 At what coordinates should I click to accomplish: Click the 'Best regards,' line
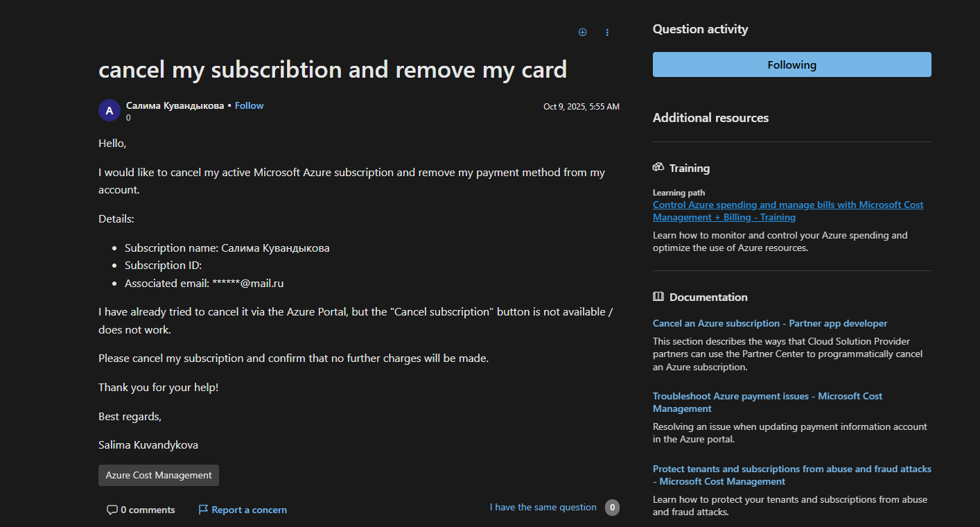tap(130, 417)
